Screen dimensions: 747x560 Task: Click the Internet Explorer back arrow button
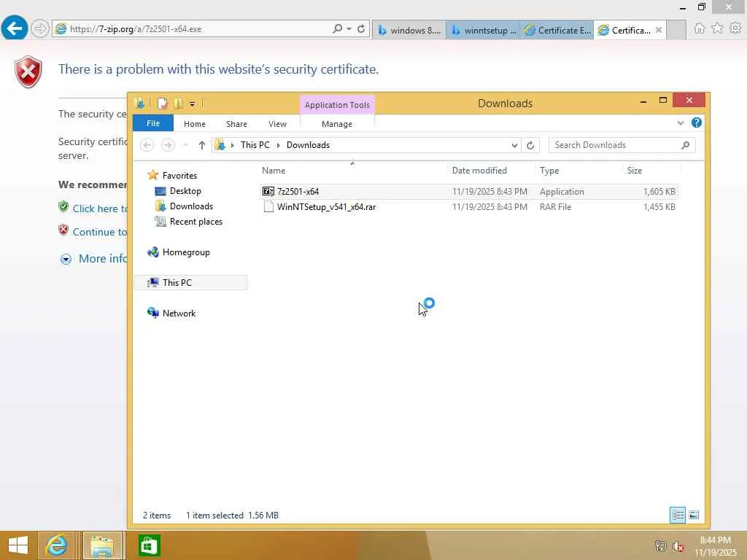(15, 28)
